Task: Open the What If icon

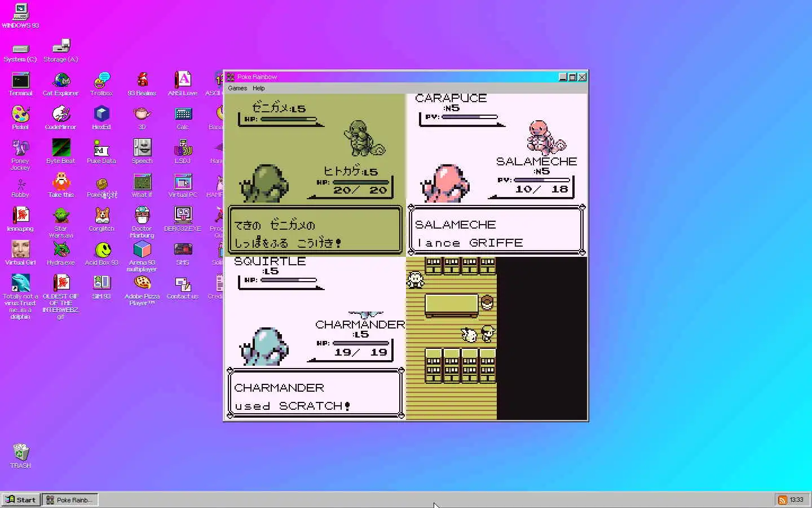Action: pyautogui.click(x=142, y=186)
